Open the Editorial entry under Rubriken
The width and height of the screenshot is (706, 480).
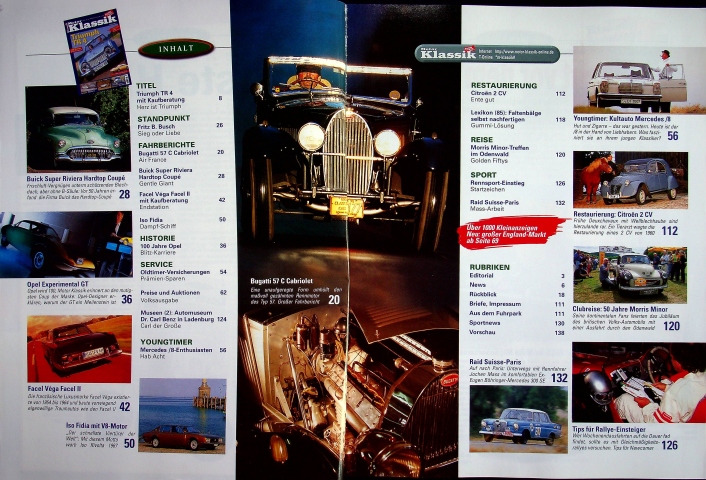click(x=487, y=275)
